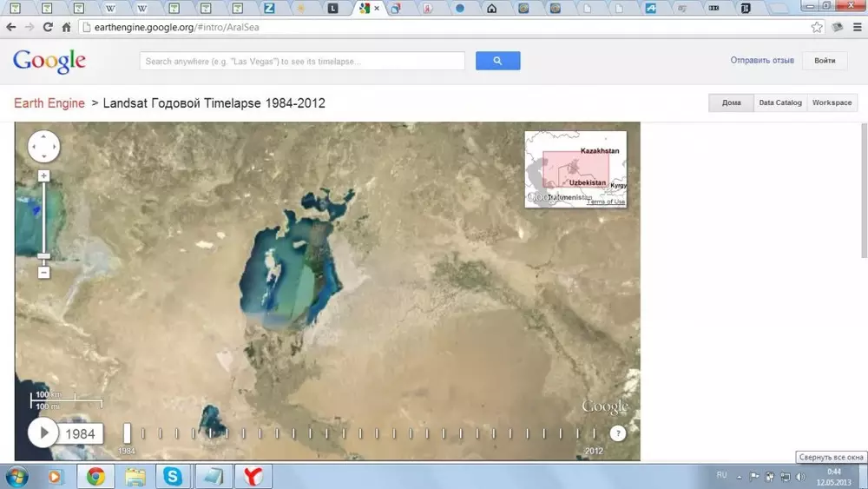Reload the page in Chrome
The height and width of the screenshot is (489, 868).
pos(48,27)
